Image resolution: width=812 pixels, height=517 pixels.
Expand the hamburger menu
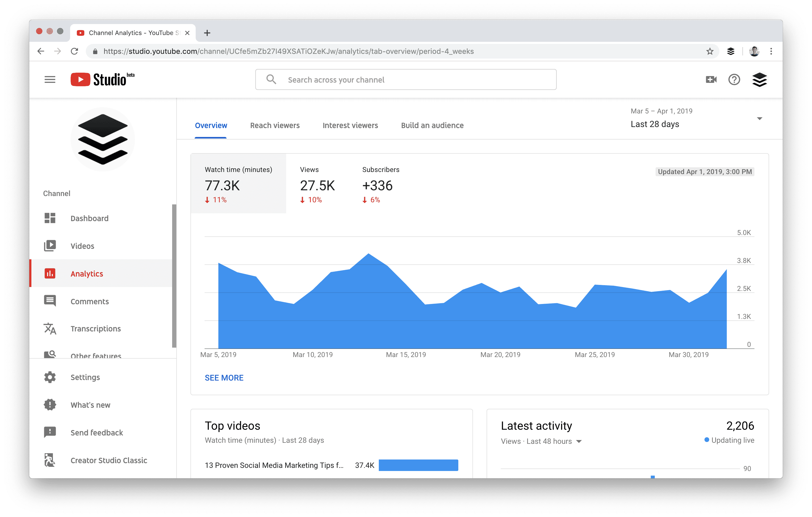point(50,79)
